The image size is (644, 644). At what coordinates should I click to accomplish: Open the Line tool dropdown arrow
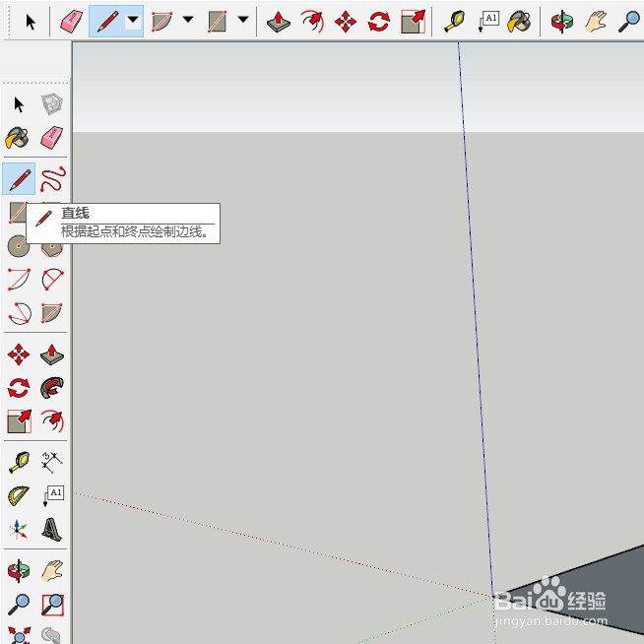point(133,20)
